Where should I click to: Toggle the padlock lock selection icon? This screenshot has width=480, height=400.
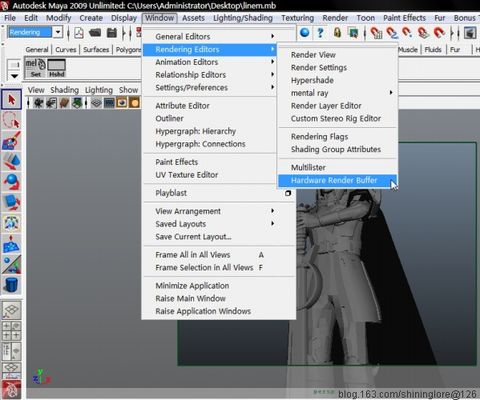click(x=337, y=33)
